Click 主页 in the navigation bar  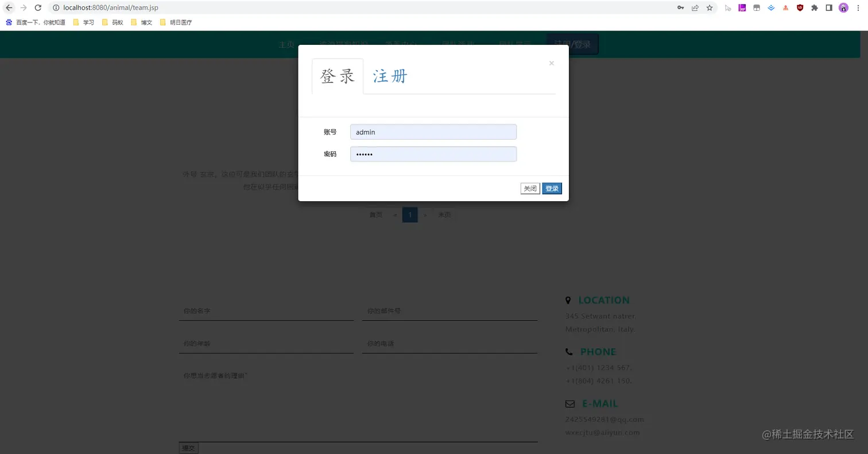[x=286, y=45]
